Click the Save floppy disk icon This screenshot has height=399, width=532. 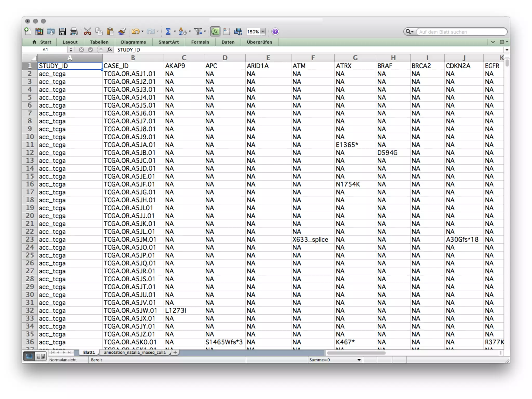[62, 32]
